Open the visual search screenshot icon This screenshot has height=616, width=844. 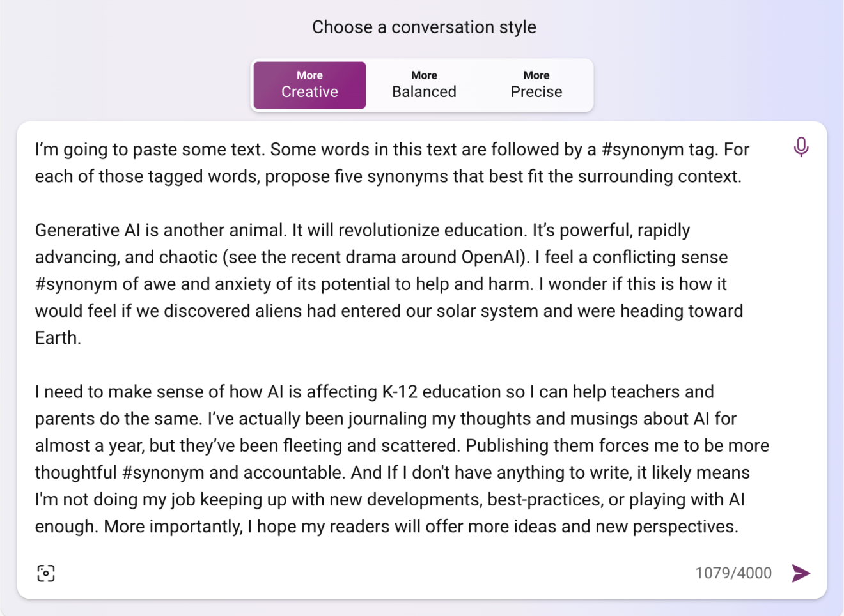pos(46,573)
